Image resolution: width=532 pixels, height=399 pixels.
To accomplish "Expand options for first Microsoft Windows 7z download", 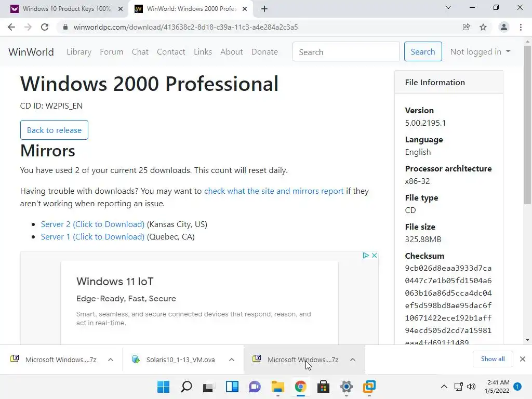I will [x=111, y=360].
